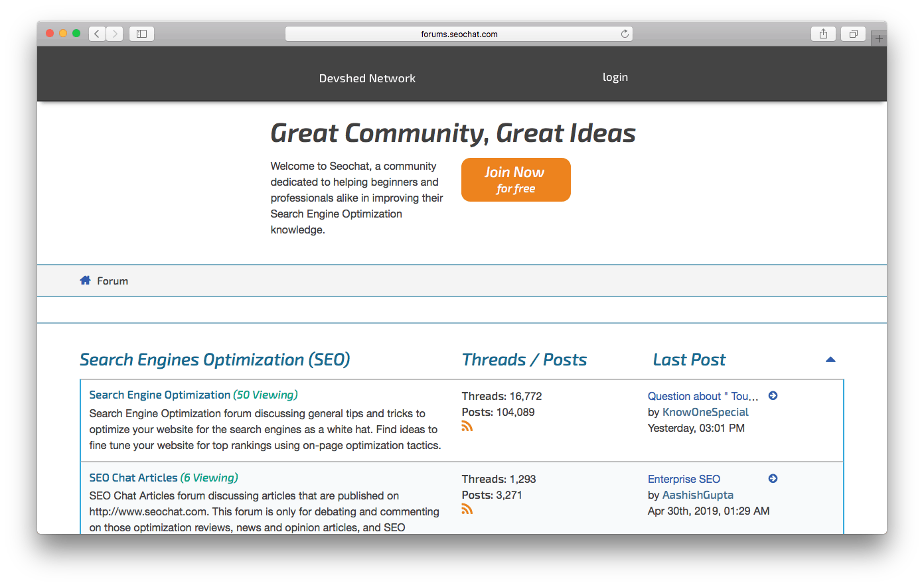Reload the page with the refresh icon
Viewport: 924px width, 587px height.
coord(625,34)
